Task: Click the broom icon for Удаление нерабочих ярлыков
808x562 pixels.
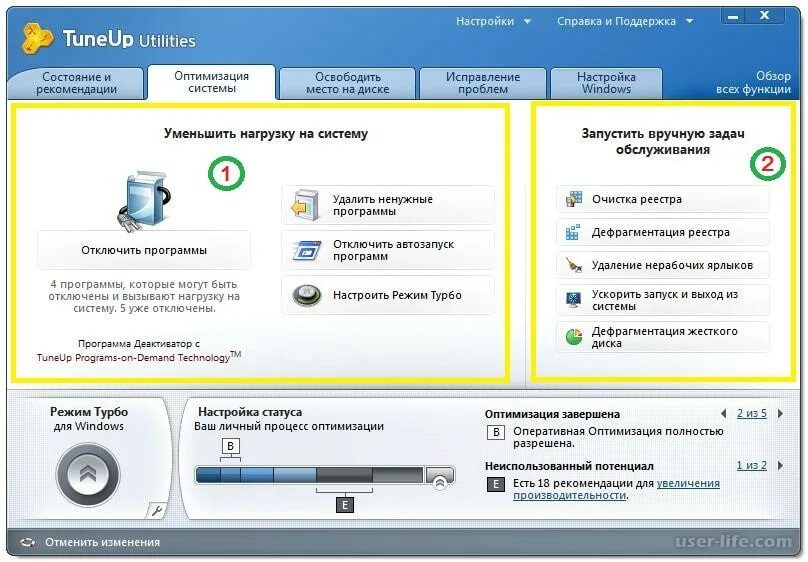Action: click(574, 265)
